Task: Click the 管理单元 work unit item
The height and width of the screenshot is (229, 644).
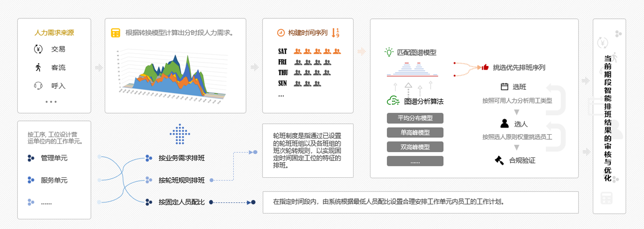Action: [54, 158]
